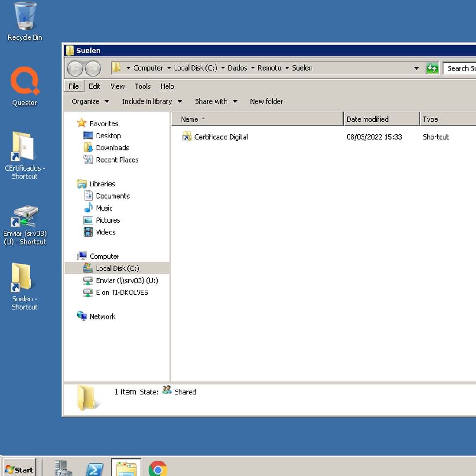This screenshot has width=476, height=476.
Task: Open the address bar history dropdown arrow
Action: [416, 68]
